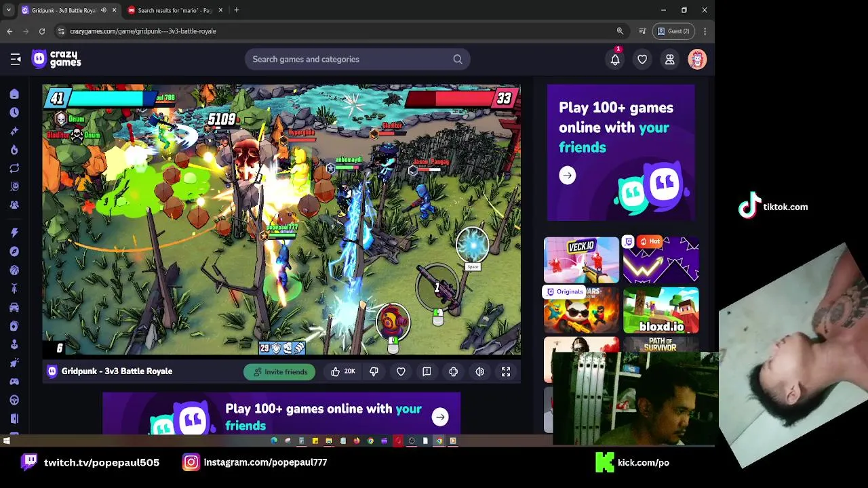Open Microsoft Edge from the taskbar
The image size is (868, 488).
coord(274,441)
